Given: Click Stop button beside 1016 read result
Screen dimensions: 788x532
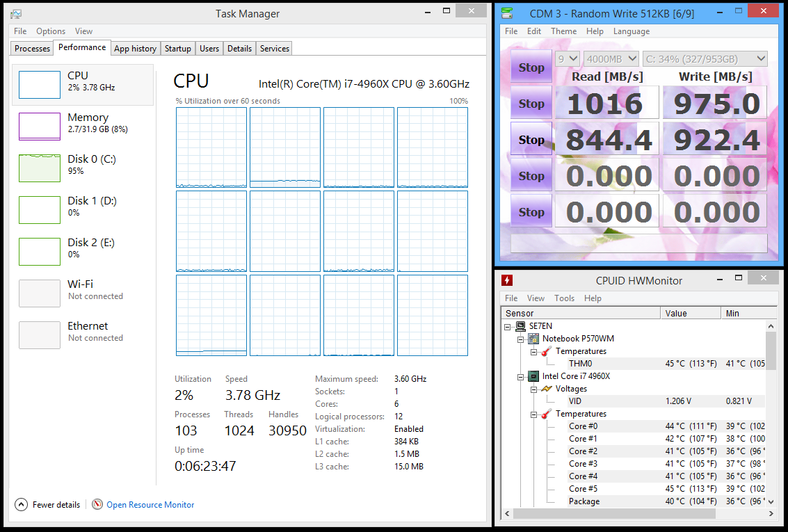Looking at the screenshot, I should coord(531,103).
